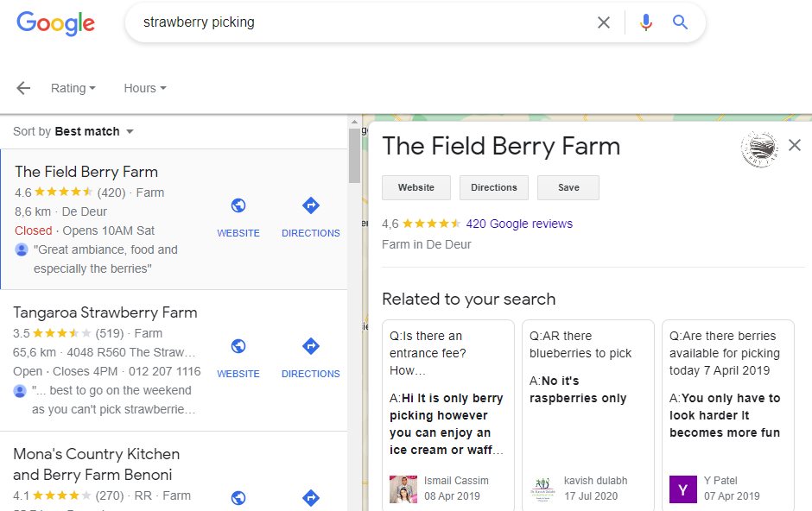Open directions icon for Tangaroa Strawberry Farm
The image size is (812, 511).
click(x=310, y=347)
